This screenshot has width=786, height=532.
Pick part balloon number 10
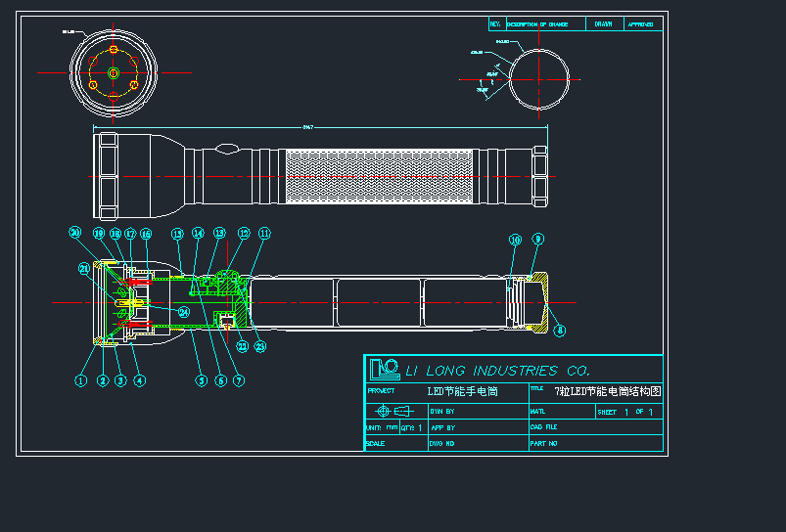pyautogui.click(x=515, y=240)
